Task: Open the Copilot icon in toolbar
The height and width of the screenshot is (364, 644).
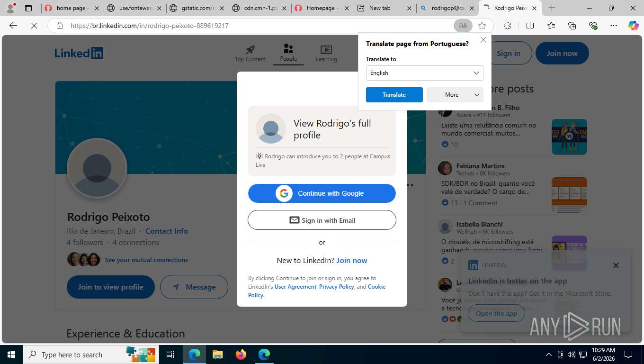Action: click(x=633, y=26)
